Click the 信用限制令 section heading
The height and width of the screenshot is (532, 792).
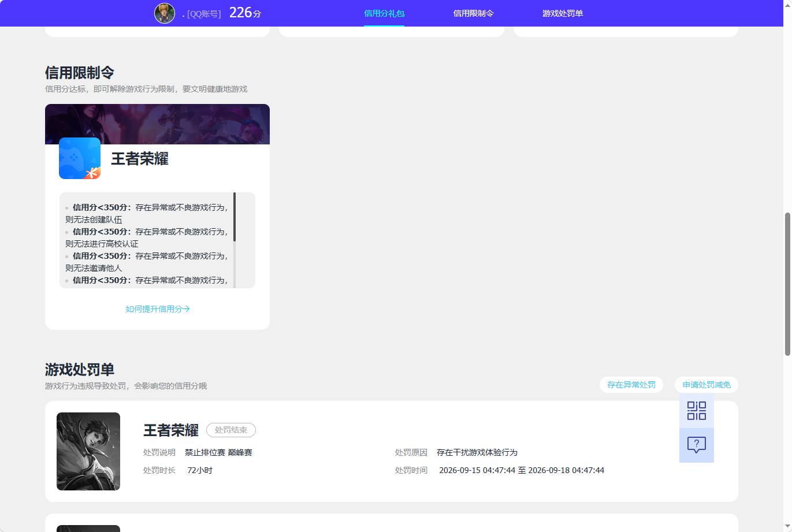click(80, 73)
